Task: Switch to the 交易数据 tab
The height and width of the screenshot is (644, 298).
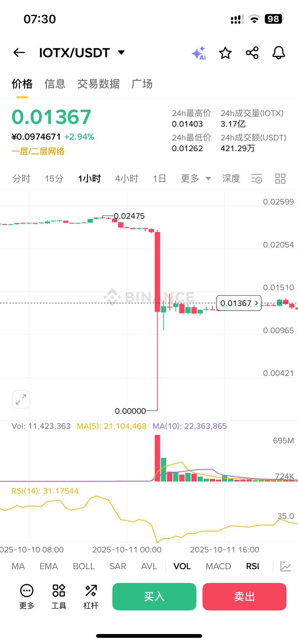Action: click(x=98, y=84)
